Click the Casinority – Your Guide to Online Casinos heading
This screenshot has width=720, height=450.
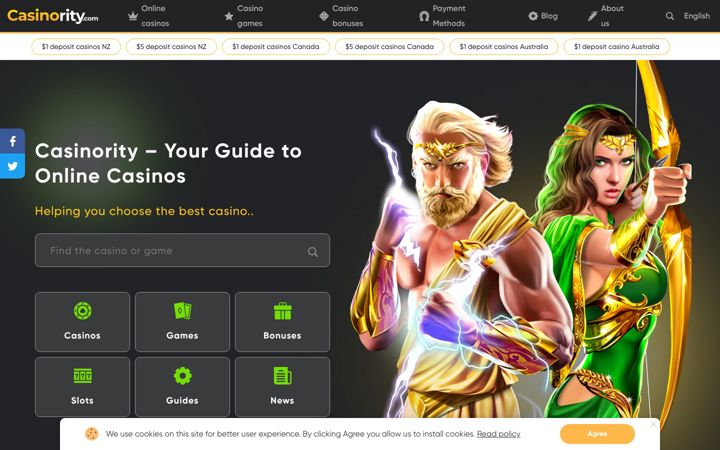[x=168, y=163]
